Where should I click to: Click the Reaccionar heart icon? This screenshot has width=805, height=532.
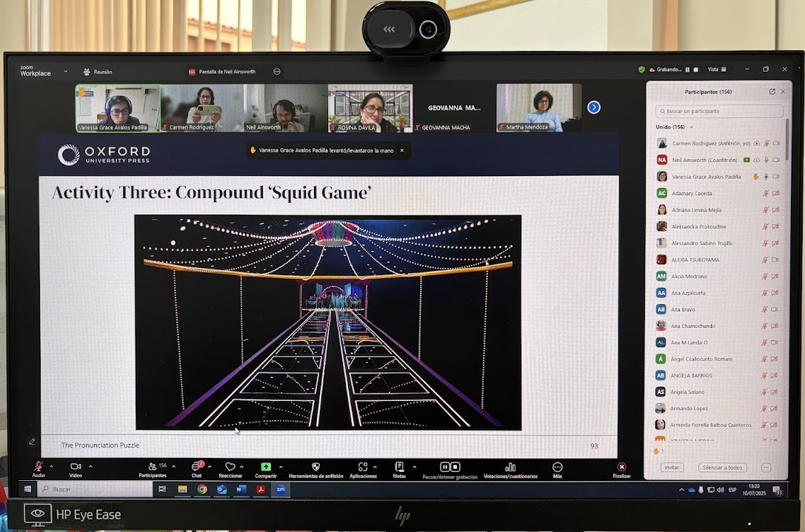coord(230,467)
